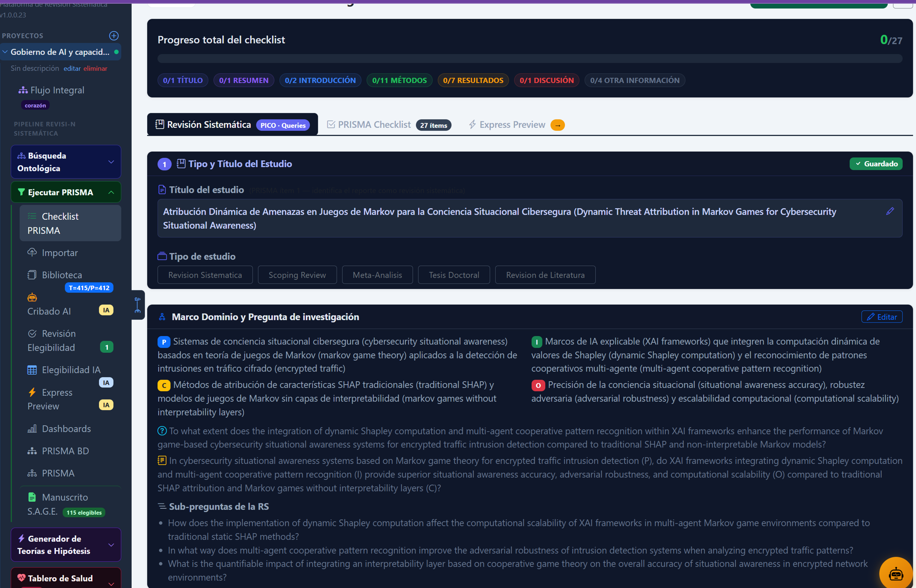Click the Búsqueda Ontológica hierarchy icon
The width and height of the screenshot is (916, 588).
(21, 156)
